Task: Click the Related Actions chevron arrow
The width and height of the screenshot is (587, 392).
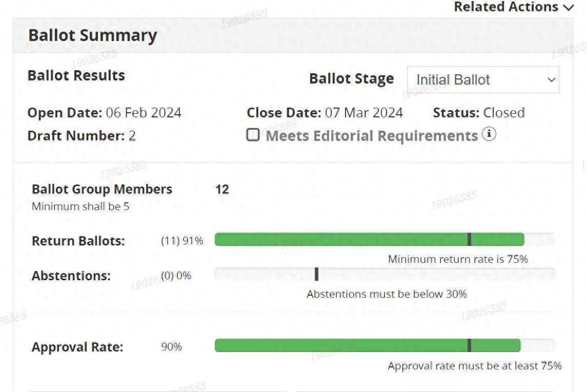Action: point(568,8)
